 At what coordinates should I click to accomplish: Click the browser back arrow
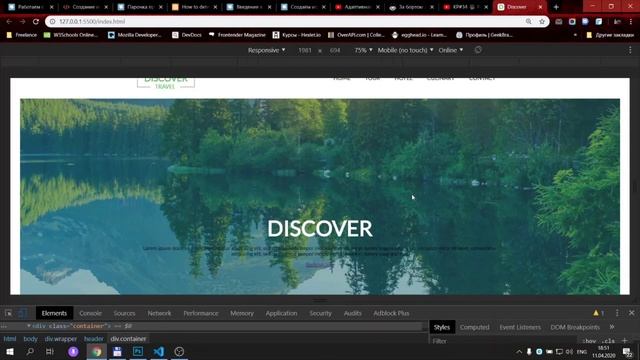pos(9,21)
